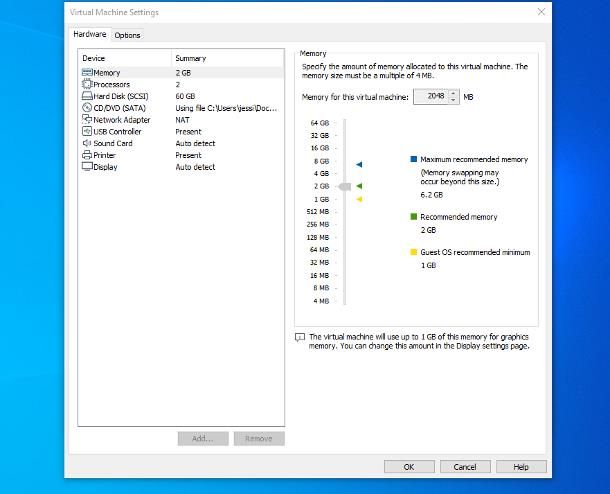Viewport: 610px width, 494px height.
Task: Click the Cancel button
Action: [x=465, y=467]
